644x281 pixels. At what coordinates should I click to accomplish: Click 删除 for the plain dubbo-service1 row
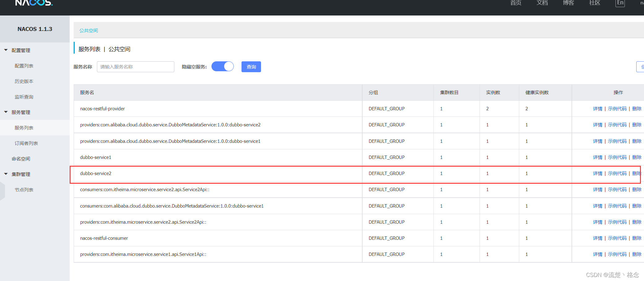pyautogui.click(x=637, y=157)
